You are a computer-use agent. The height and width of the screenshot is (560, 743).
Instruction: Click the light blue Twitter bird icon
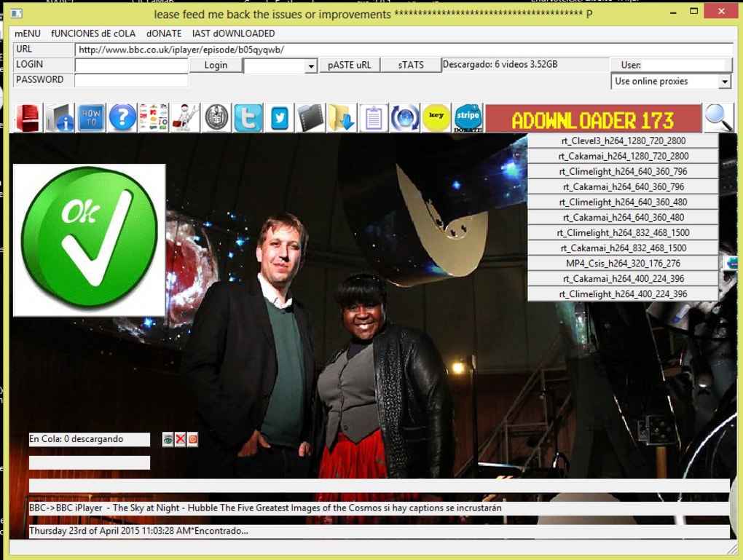[248, 117]
